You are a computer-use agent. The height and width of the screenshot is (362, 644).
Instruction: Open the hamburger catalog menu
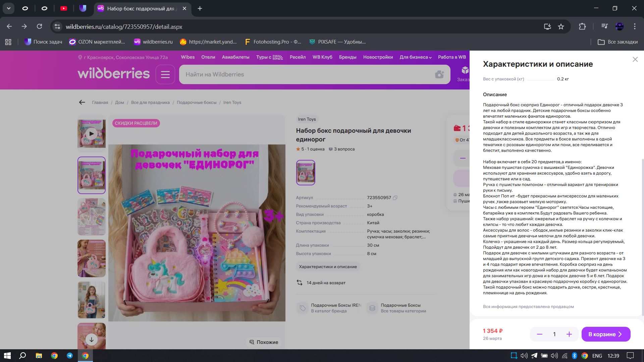165,74
